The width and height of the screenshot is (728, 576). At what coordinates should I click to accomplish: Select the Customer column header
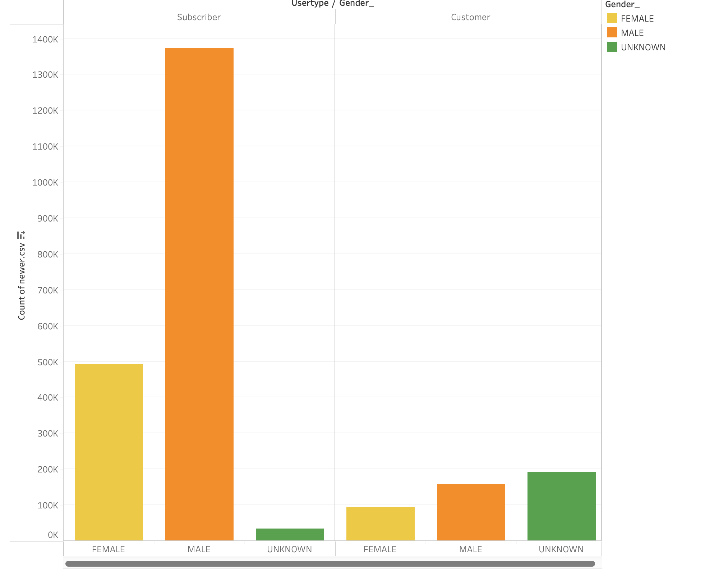[x=470, y=17]
